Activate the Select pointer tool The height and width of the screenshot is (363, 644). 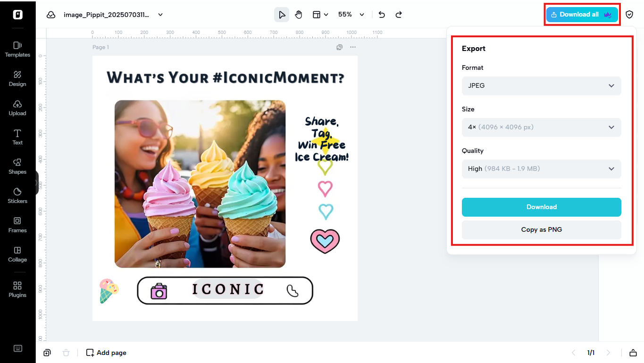pyautogui.click(x=282, y=15)
